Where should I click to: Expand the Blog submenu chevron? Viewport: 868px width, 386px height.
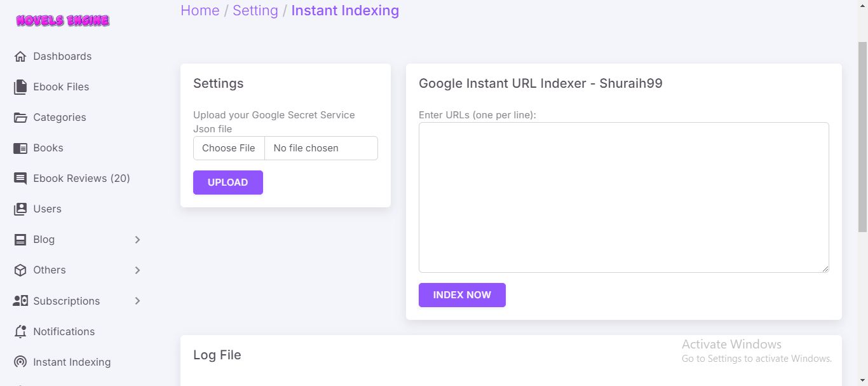pos(138,240)
